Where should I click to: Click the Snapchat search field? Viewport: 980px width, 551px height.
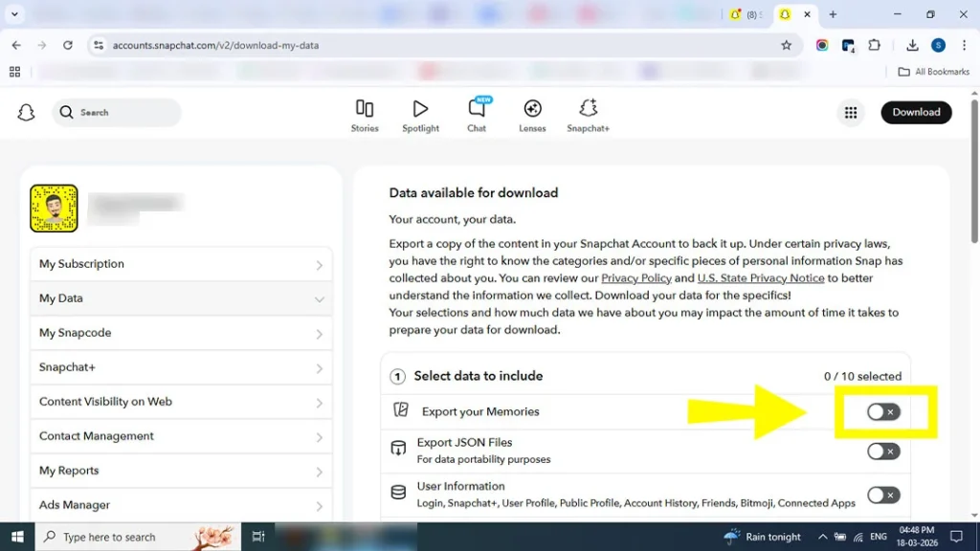117,112
